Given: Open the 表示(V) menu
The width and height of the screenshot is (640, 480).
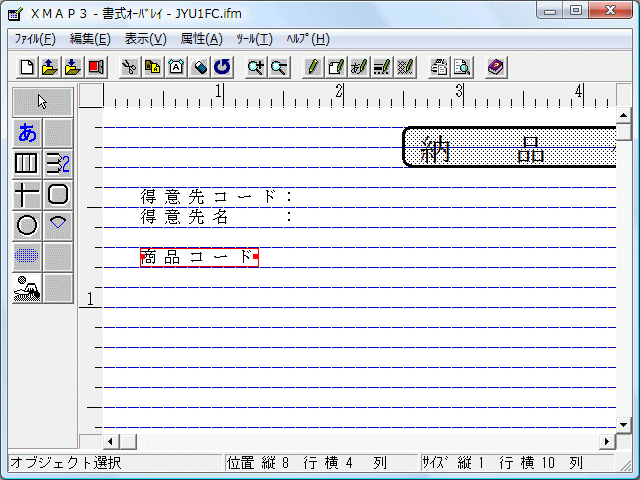Looking at the screenshot, I should [145, 39].
